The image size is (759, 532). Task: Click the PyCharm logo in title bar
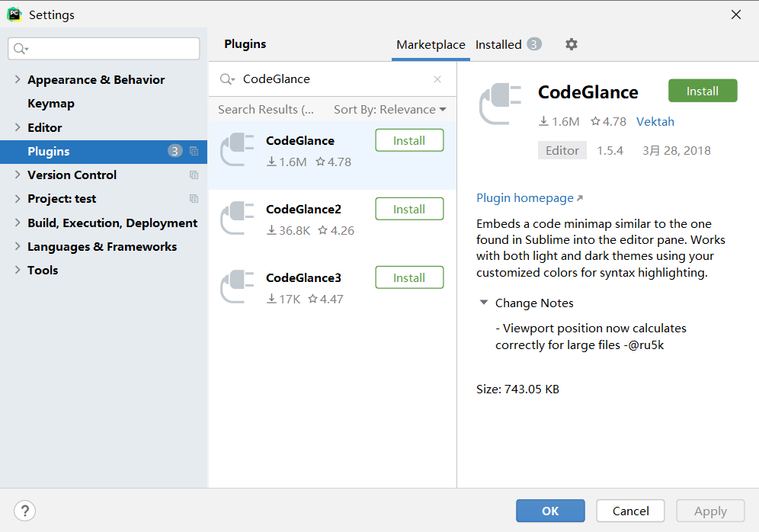[14, 14]
